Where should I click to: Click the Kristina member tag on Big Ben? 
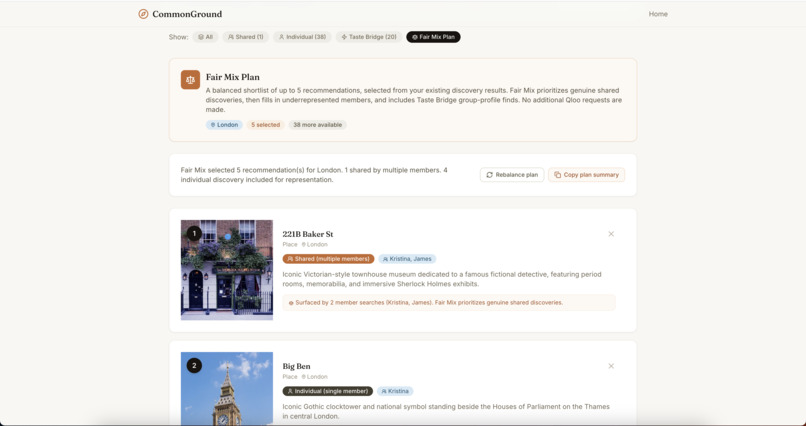(x=395, y=391)
